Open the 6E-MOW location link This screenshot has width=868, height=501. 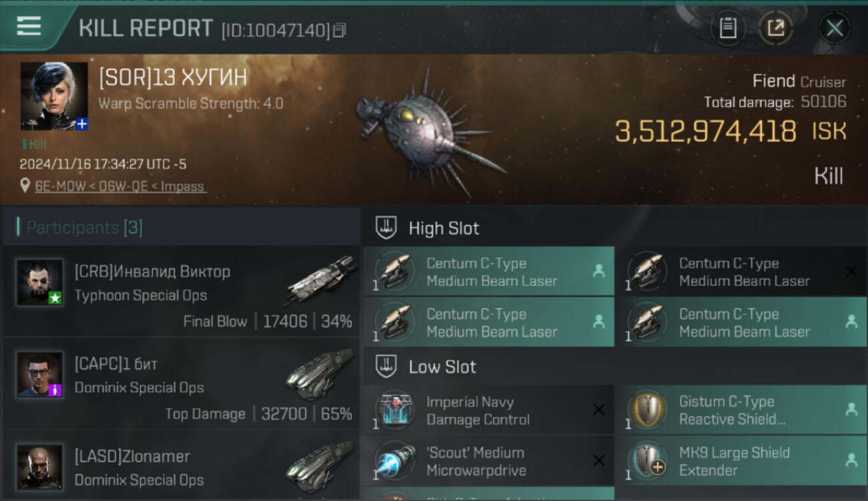[x=120, y=186]
